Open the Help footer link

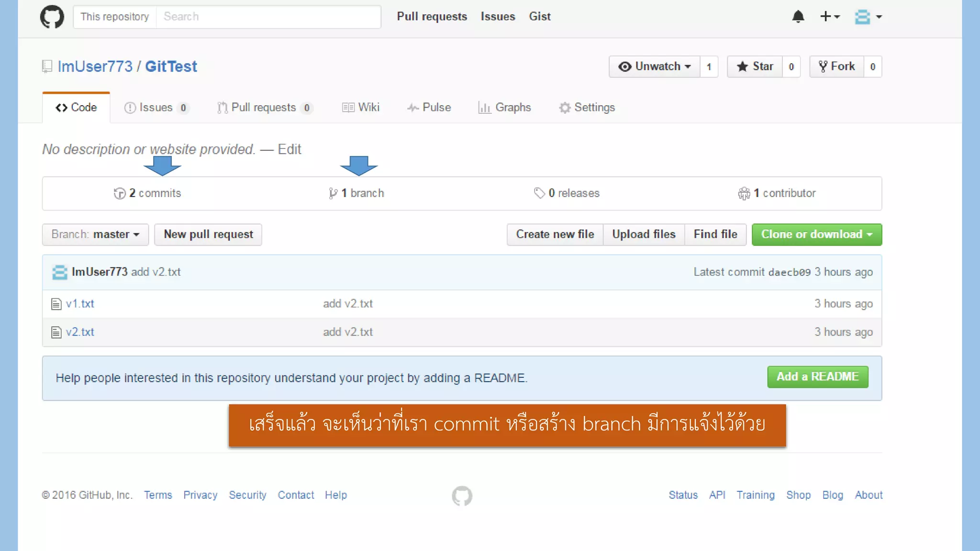click(336, 495)
